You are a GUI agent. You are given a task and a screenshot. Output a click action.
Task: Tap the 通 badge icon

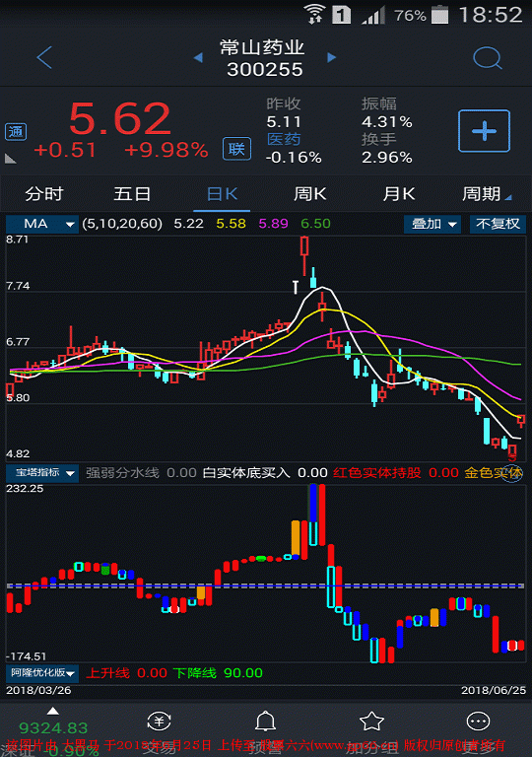click(x=16, y=132)
